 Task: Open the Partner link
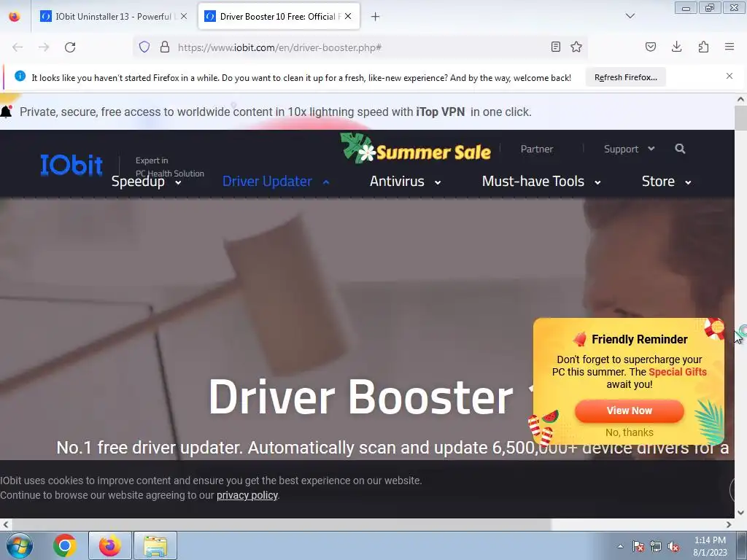(536, 149)
